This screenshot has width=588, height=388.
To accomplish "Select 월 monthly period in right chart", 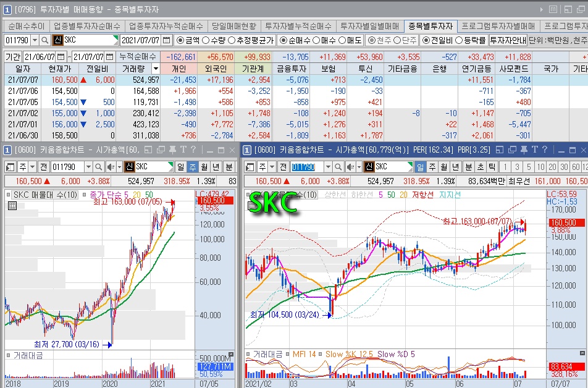I will pos(443,167).
